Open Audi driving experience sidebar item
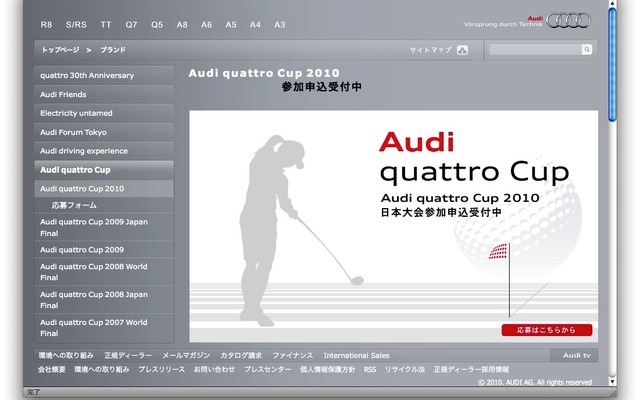This screenshot has height=400, width=640. click(x=104, y=151)
